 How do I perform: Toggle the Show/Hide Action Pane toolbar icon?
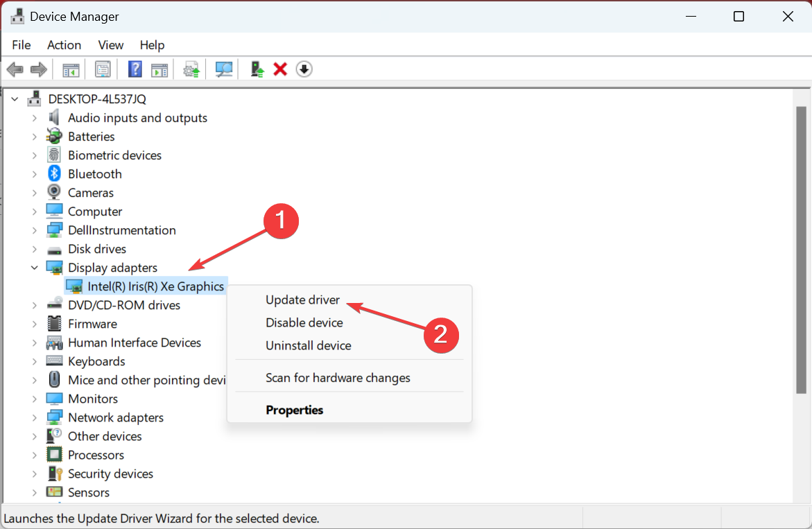[159, 69]
